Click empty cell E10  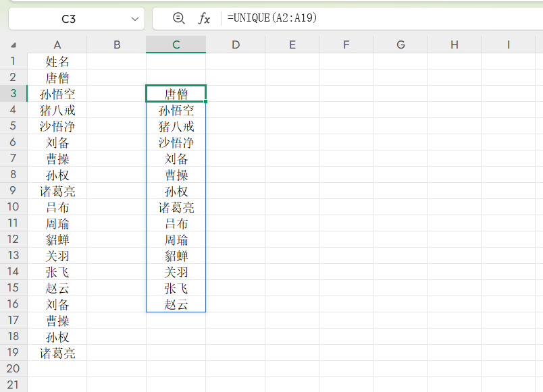[x=292, y=207]
